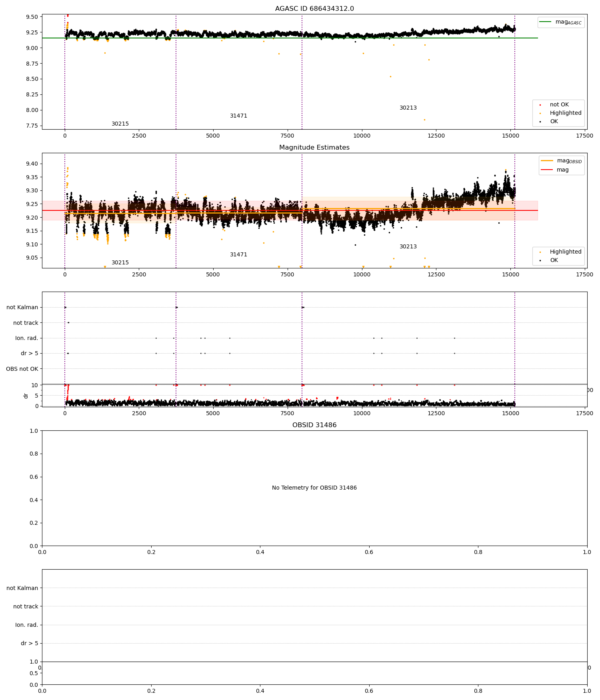This screenshot has height=700, width=600.
Task: Select 'OK' legend entry in Magnitude Estimates plot
Action: (554, 260)
